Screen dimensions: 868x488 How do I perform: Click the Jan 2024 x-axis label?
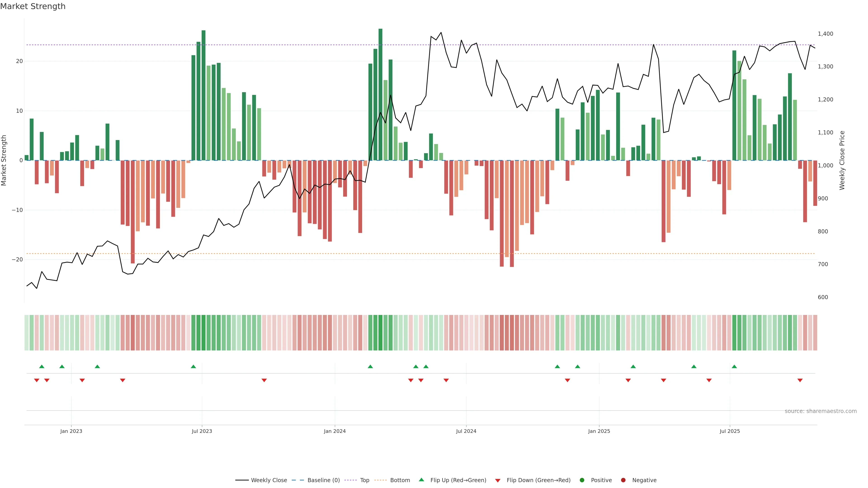335,431
